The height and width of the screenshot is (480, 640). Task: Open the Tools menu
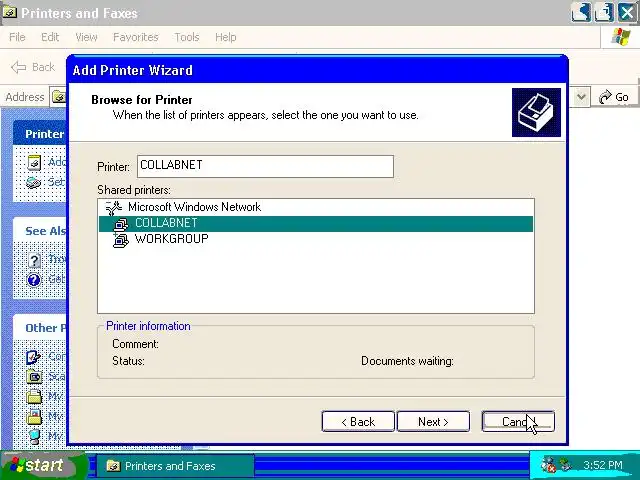click(x=187, y=37)
